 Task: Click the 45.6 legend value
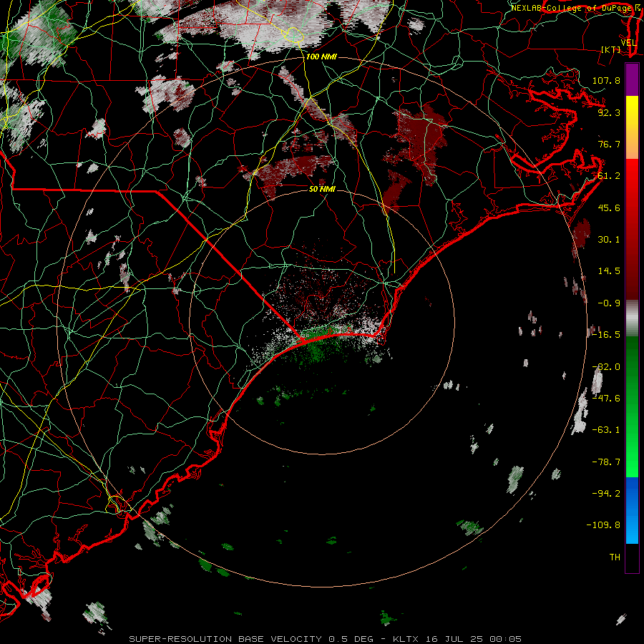tap(609, 208)
